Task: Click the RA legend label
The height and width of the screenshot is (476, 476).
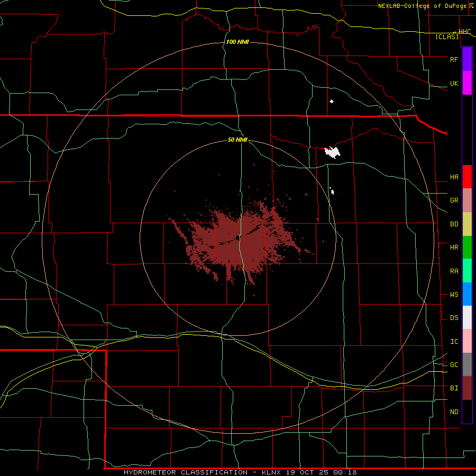Action: click(x=454, y=271)
